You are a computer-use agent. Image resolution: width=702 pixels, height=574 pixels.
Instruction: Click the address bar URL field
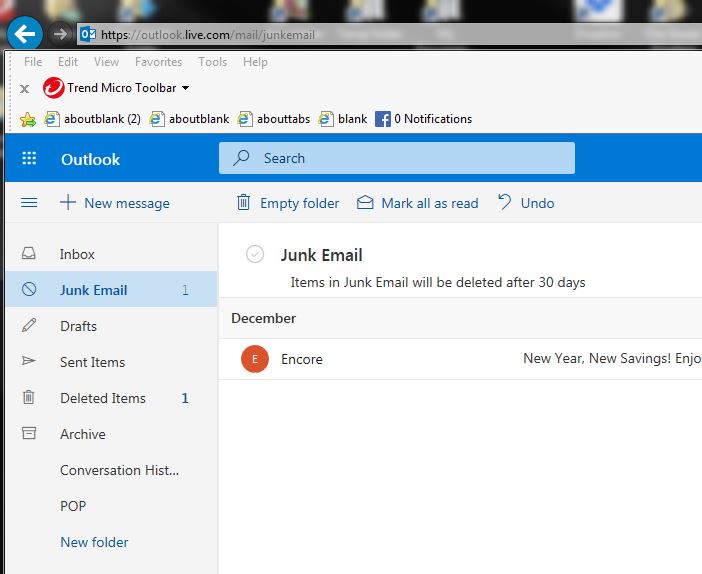pos(390,34)
